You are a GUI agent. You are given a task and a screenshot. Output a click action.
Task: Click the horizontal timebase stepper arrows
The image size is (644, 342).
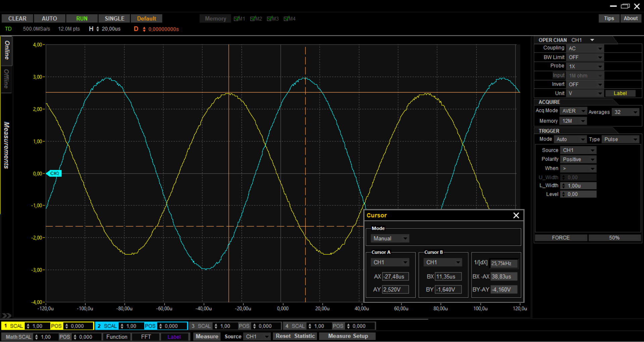(98, 29)
